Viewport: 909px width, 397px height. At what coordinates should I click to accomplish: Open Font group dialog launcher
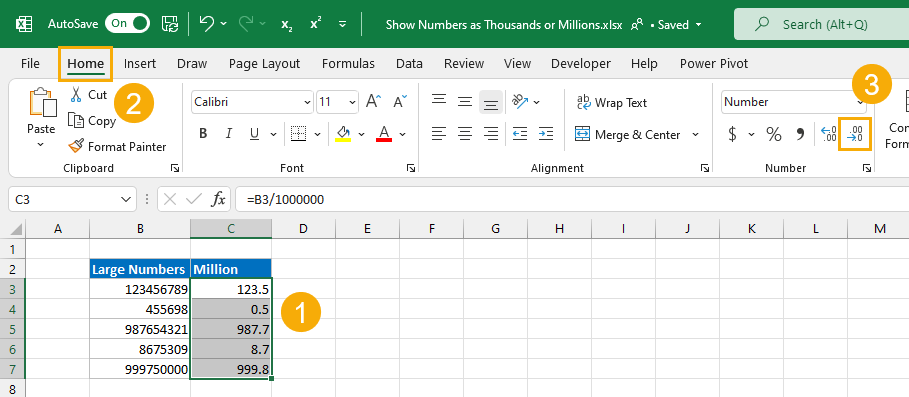(410, 168)
